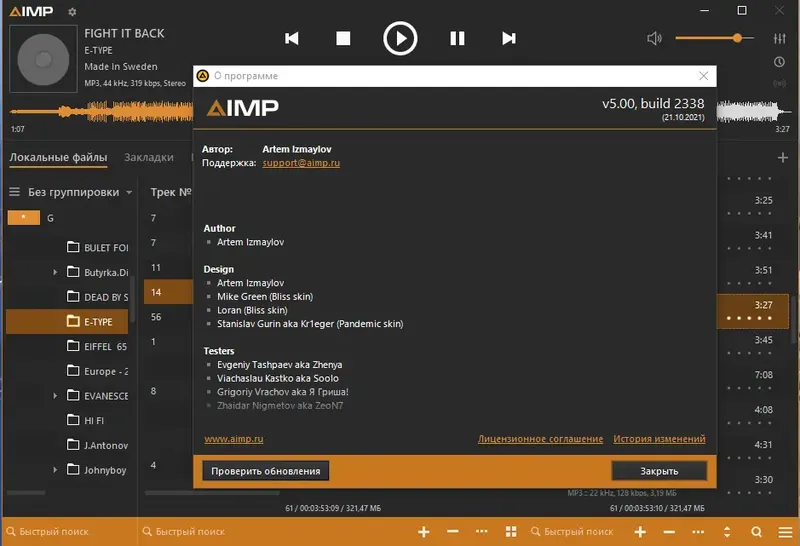Open playlist hamburger menu icon

785,532
